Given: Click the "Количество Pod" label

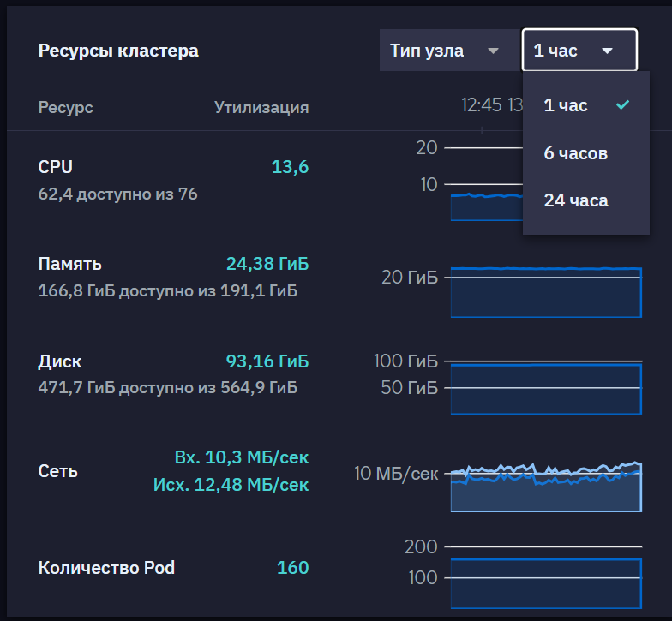Looking at the screenshot, I should pyautogui.click(x=106, y=567).
